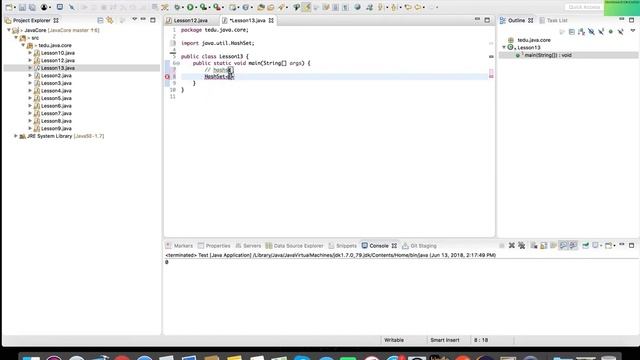Image resolution: width=640 pixels, height=360 pixels.
Task: Switch to the Task List tab
Action: (554, 20)
